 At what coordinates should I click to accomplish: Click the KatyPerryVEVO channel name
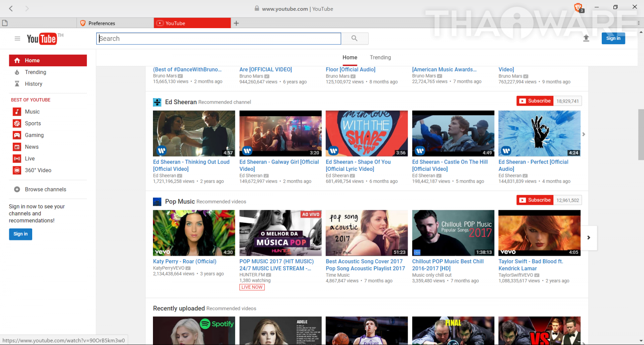tap(169, 268)
